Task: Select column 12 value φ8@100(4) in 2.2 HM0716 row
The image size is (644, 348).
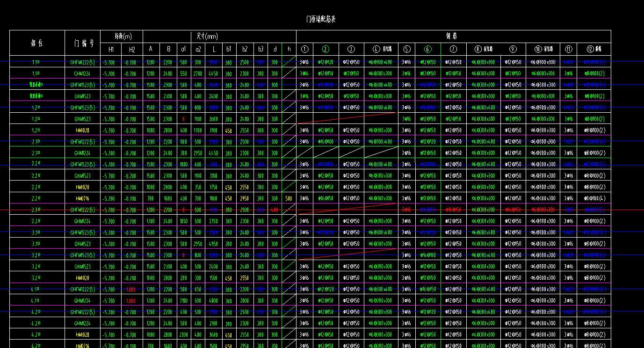Action: tap(594, 199)
